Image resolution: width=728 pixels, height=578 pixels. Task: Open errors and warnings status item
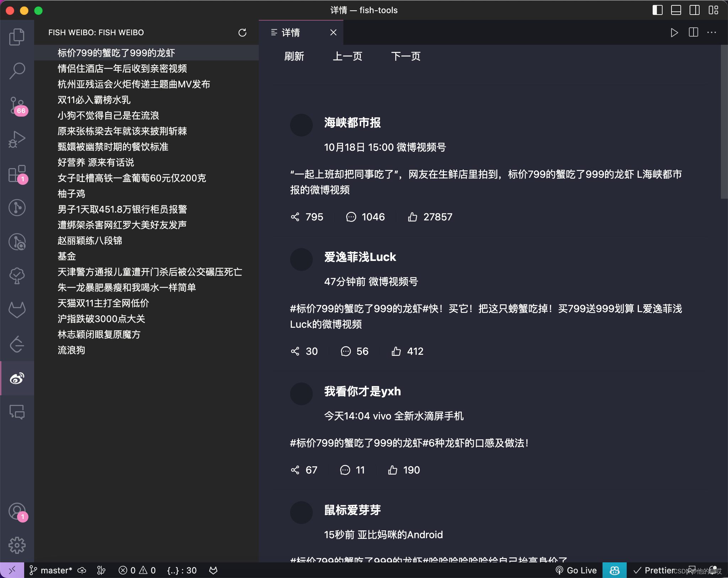(137, 570)
